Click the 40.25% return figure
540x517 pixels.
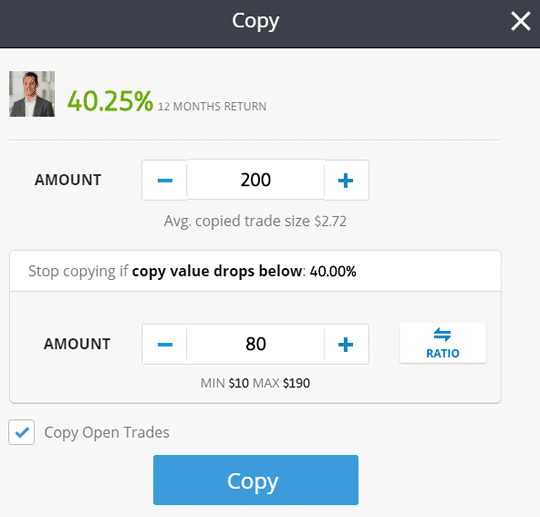click(x=110, y=101)
